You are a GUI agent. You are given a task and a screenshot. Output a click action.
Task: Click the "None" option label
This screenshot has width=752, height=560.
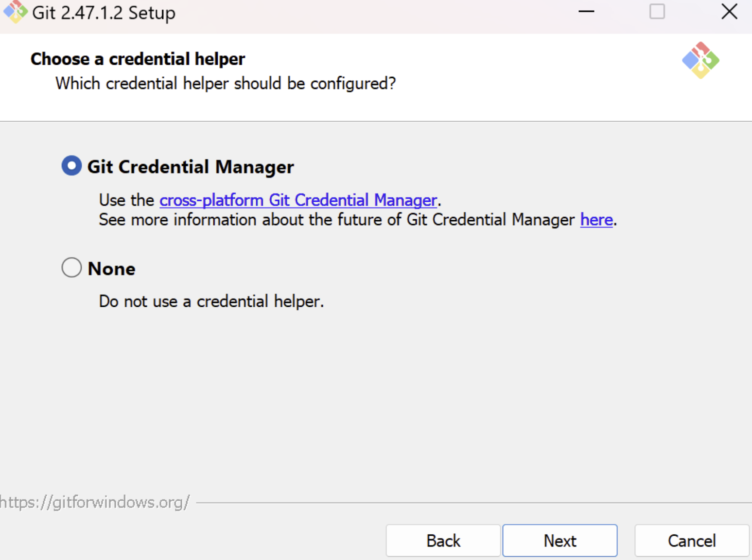coord(111,268)
